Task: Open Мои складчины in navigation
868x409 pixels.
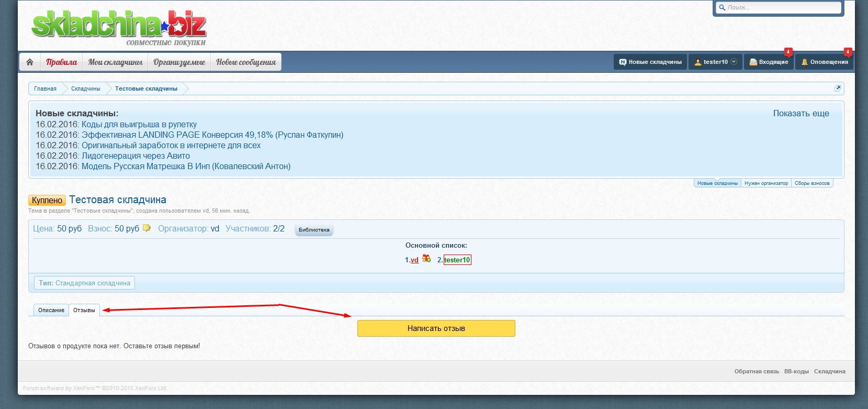Action: pos(115,62)
